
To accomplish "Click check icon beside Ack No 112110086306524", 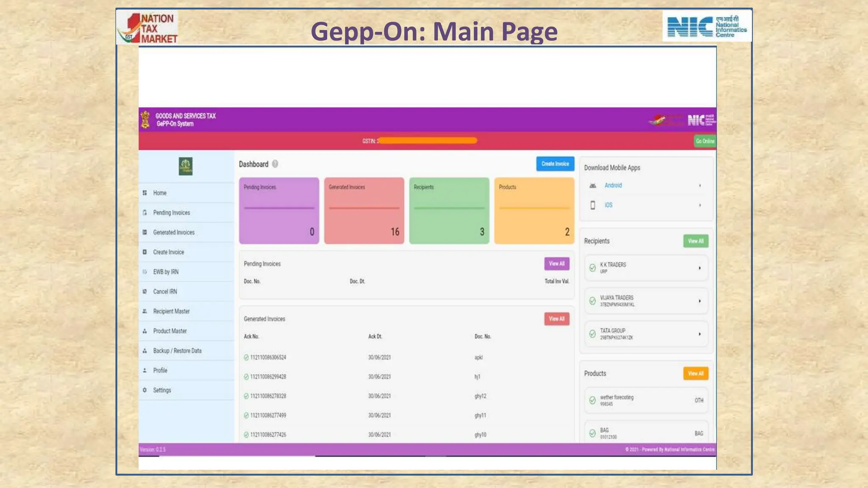I will (246, 358).
